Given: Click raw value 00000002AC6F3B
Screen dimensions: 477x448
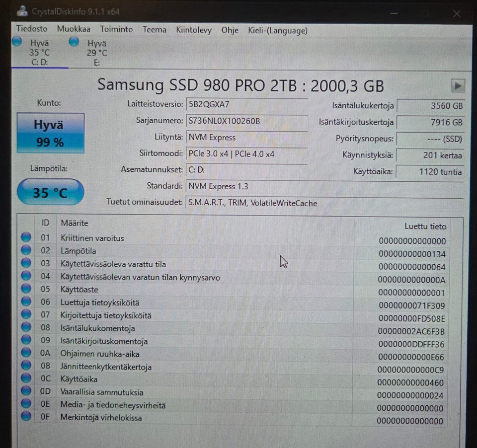Looking at the screenshot, I should [411, 331].
